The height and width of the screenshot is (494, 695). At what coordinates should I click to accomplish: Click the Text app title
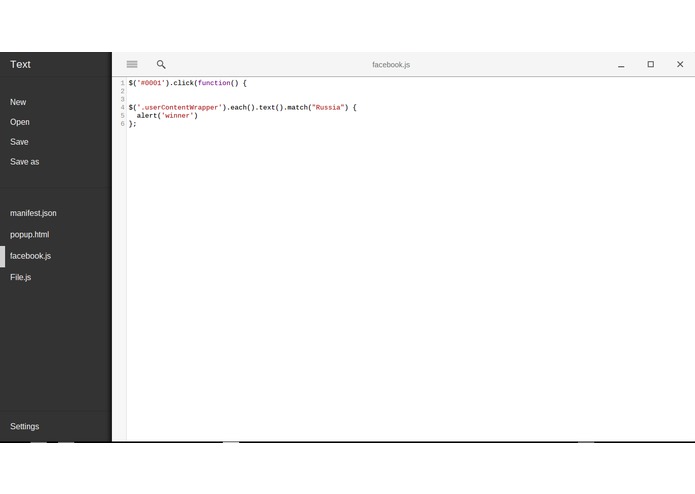20,64
